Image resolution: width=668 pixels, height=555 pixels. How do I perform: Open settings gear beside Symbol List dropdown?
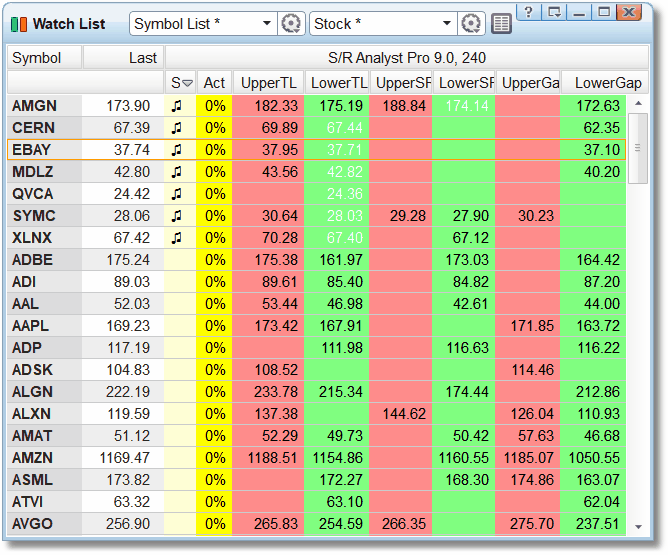click(291, 23)
